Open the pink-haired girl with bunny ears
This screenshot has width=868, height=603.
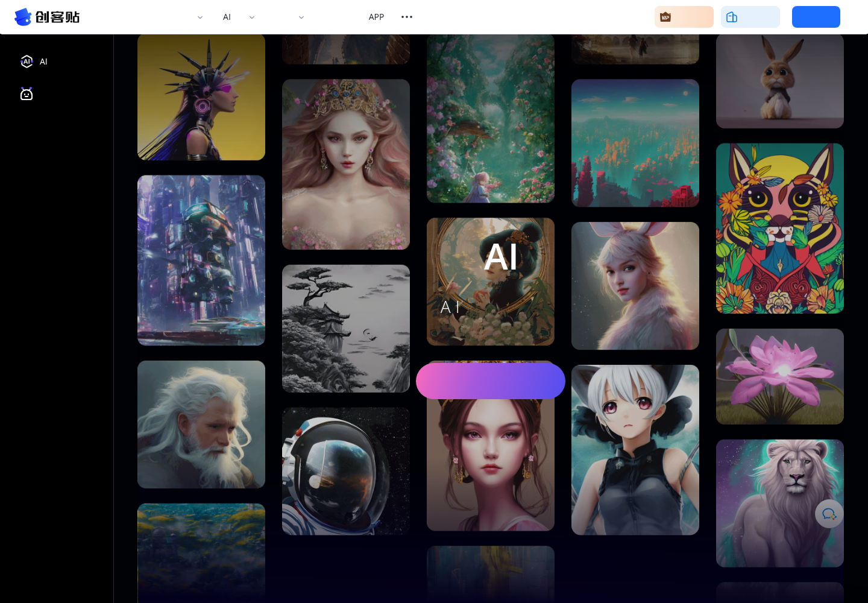click(x=635, y=286)
